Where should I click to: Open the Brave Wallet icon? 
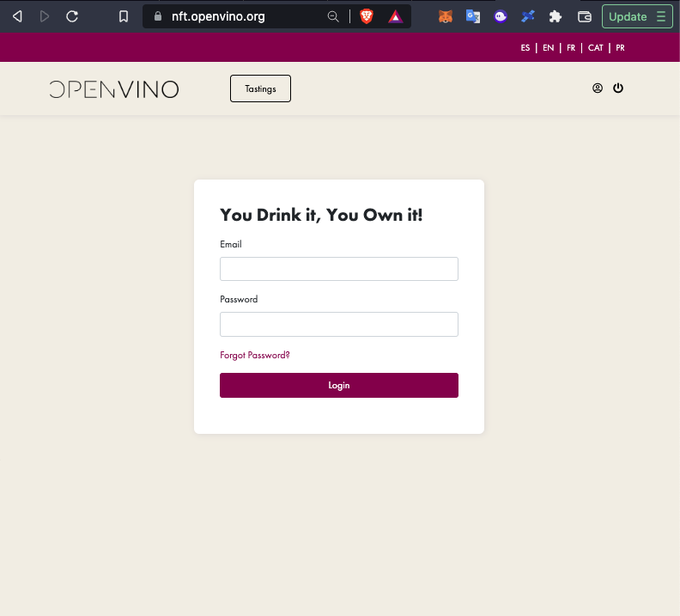[x=585, y=16]
